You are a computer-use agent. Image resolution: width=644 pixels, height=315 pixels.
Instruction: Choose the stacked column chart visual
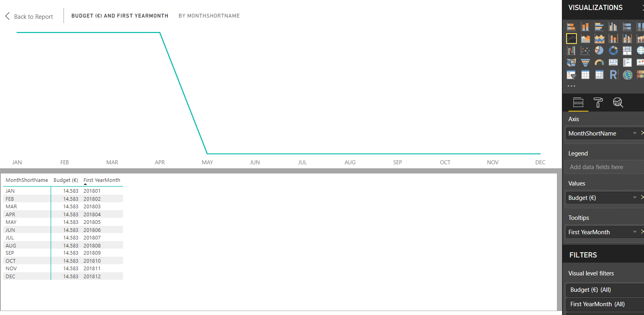[x=585, y=27]
